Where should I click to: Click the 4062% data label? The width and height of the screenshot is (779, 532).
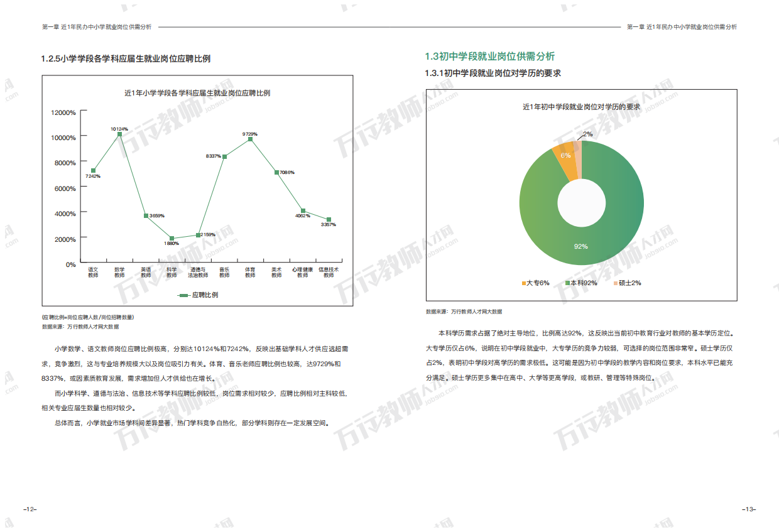pyautogui.click(x=303, y=215)
